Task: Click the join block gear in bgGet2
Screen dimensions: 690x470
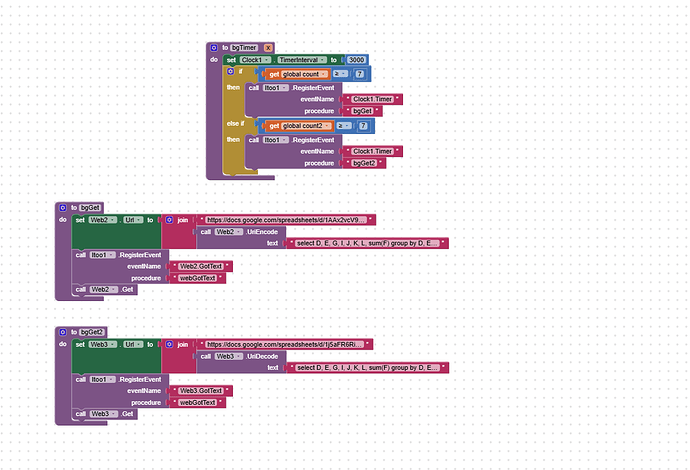Action: click(169, 345)
